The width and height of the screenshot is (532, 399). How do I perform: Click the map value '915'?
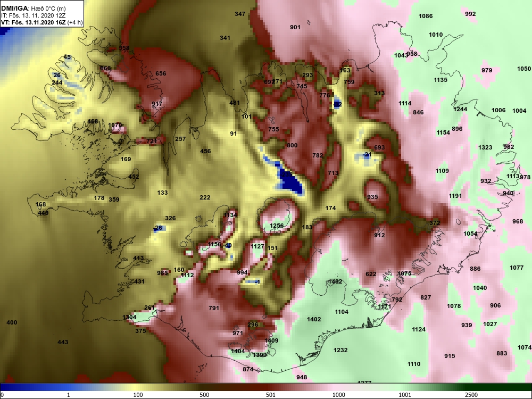(450, 356)
